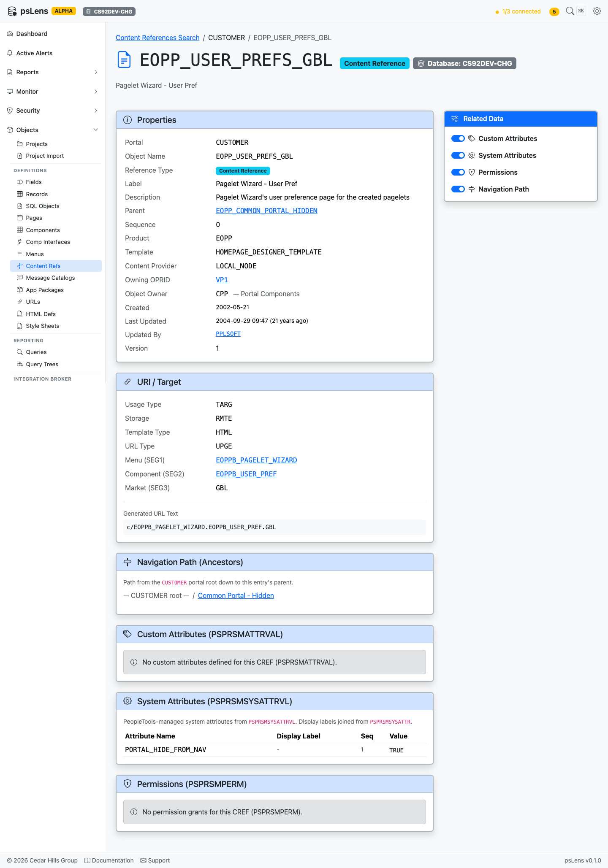Click the CS92DEV-CHG database badge in header
Image resolution: width=608 pixels, height=868 pixels.
pyautogui.click(x=109, y=11)
